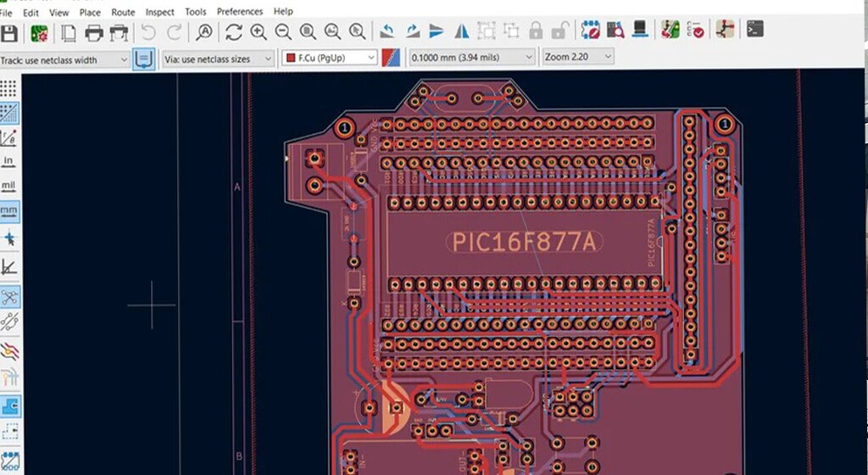The height and width of the screenshot is (475, 868).
Task: Open Page Settings icon
Action: click(69, 33)
